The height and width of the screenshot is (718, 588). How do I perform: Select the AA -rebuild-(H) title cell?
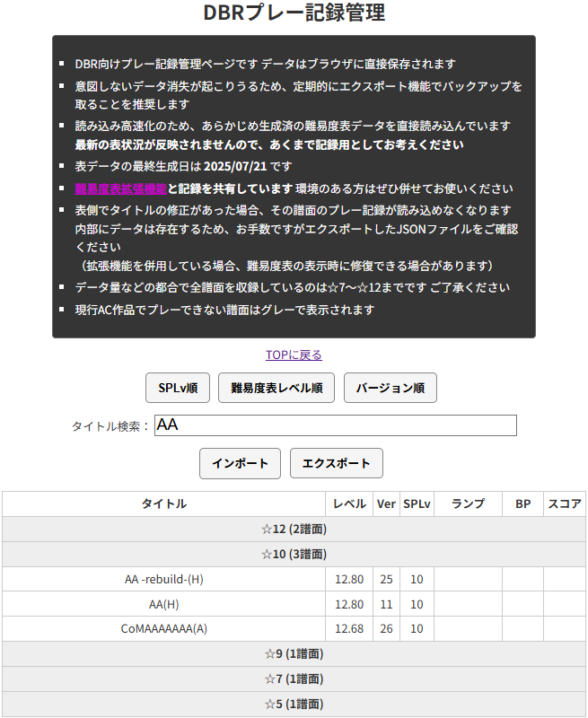coord(164,579)
